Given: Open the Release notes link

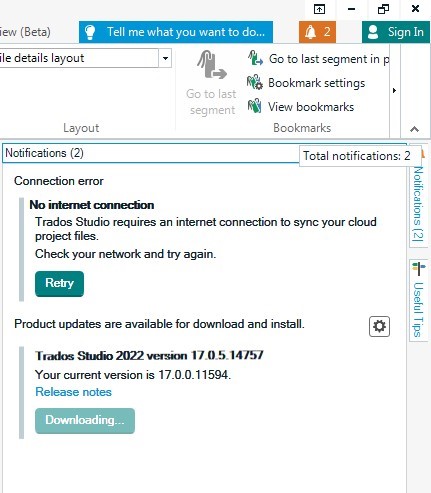Looking at the screenshot, I should point(73,392).
